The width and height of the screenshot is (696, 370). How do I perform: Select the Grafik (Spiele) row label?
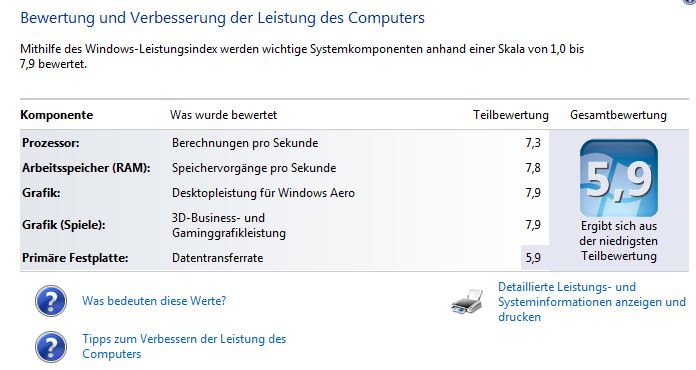point(63,225)
